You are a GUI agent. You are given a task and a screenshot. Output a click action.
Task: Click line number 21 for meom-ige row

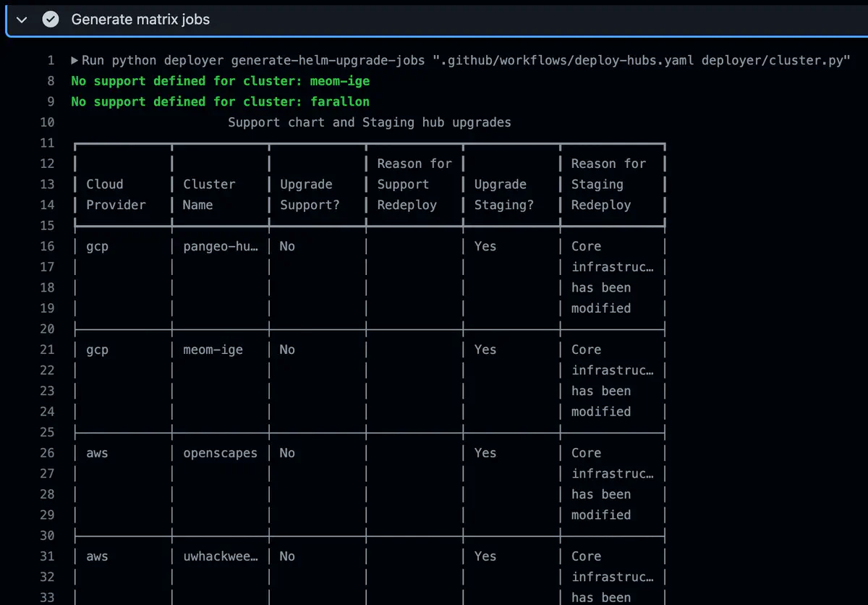pyautogui.click(x=47, y=350)
